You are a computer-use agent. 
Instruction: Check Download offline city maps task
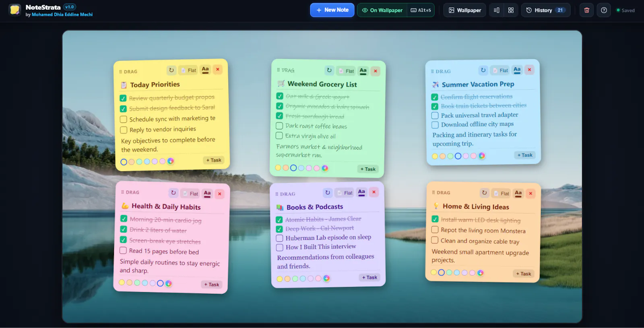[435, 125]
